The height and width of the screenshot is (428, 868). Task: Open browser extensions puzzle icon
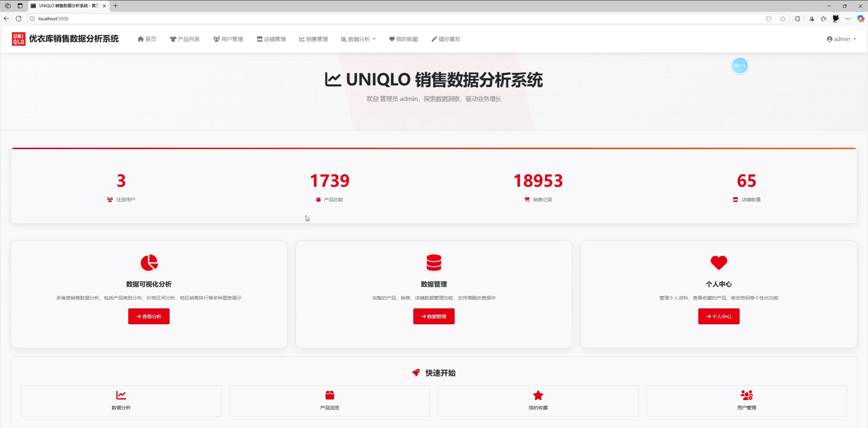click(797, 19)
